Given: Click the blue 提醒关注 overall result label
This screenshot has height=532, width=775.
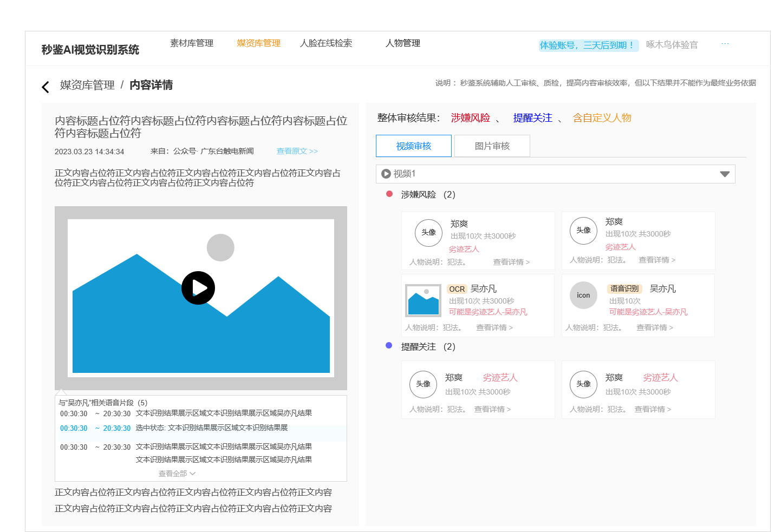Looking at the screenshot, I should click(533, 118).
